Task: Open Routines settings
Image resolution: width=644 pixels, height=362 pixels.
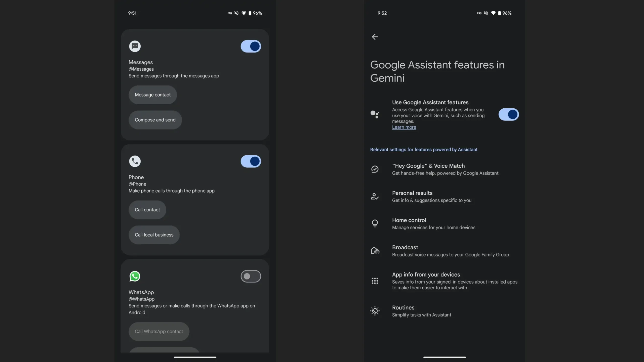Action: 445,311
